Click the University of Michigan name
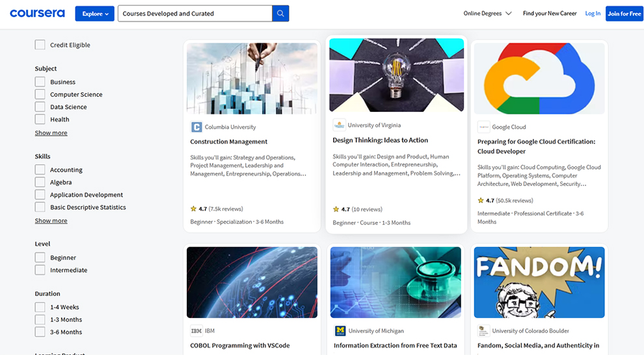Screen dimensions: 644x355 pos(376,331)
